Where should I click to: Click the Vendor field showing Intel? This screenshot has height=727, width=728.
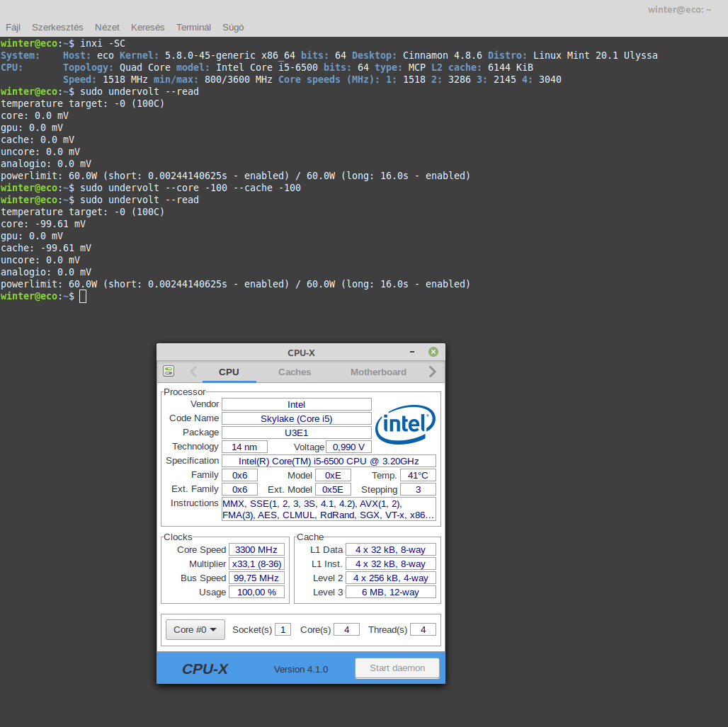[296, 404]
